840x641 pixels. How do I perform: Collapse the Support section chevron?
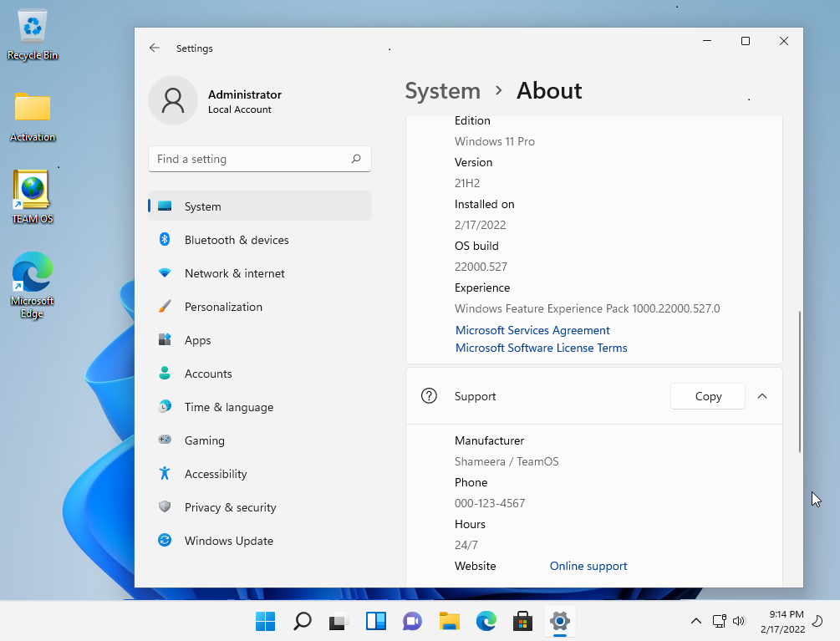[762, 396]
